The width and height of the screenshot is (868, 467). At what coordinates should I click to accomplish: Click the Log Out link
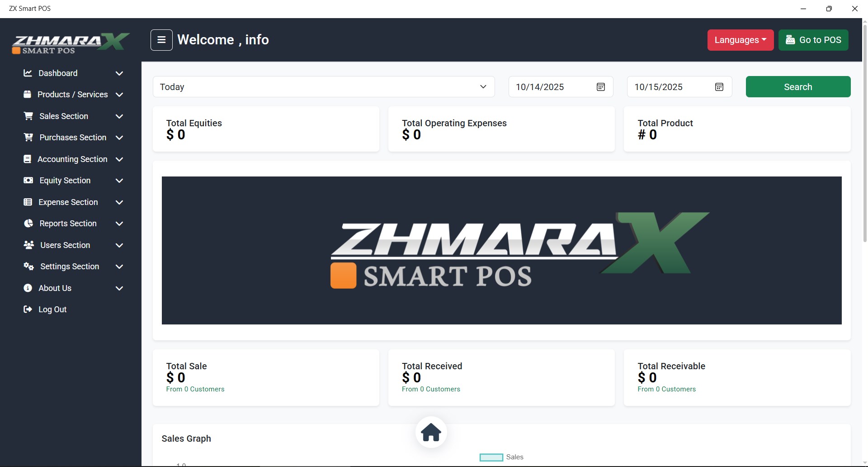point(52,310)
